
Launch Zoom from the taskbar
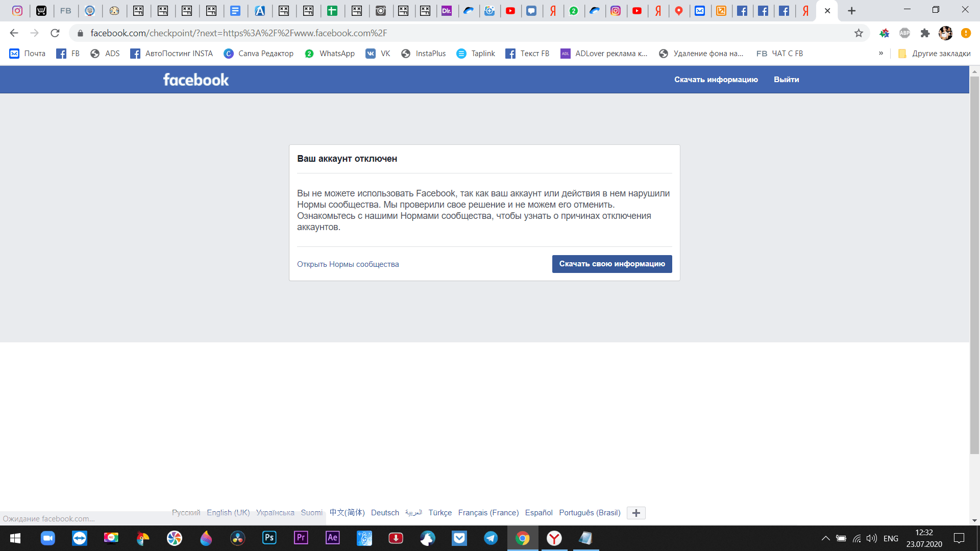tap(47, 538)
